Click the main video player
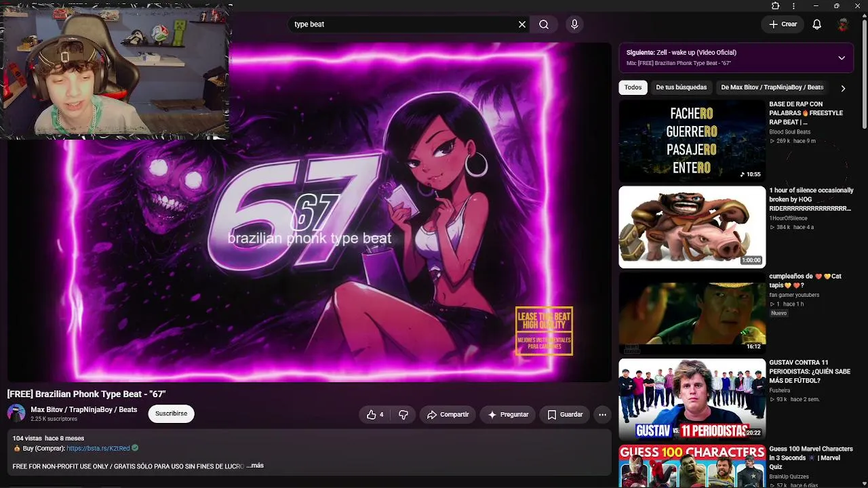 pos(309,212)
